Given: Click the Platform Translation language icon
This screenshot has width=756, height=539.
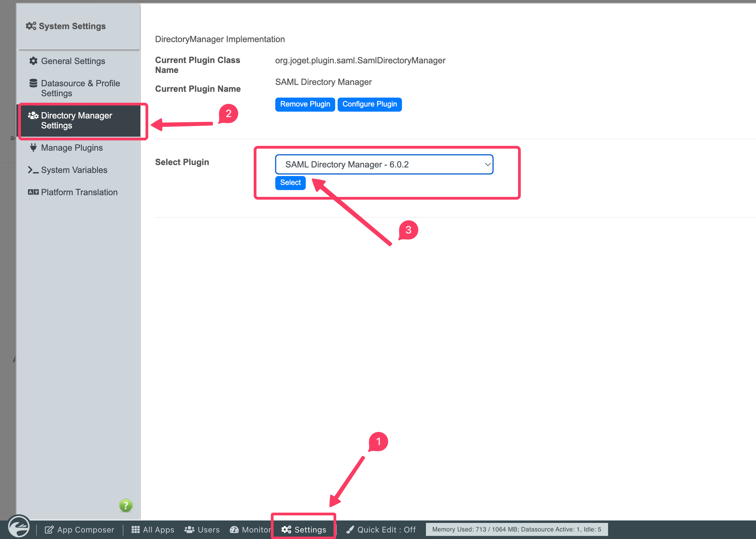Looking at the screenshot, I should [33, 192].
